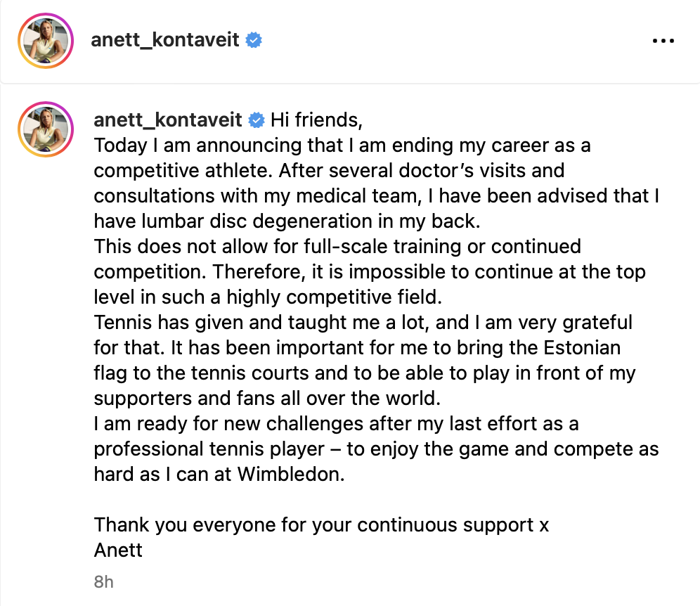This screenshot has height=606, width=700.
Task: Click the word "Wimbledon" in the caption
Action: [x=290, y=474]
